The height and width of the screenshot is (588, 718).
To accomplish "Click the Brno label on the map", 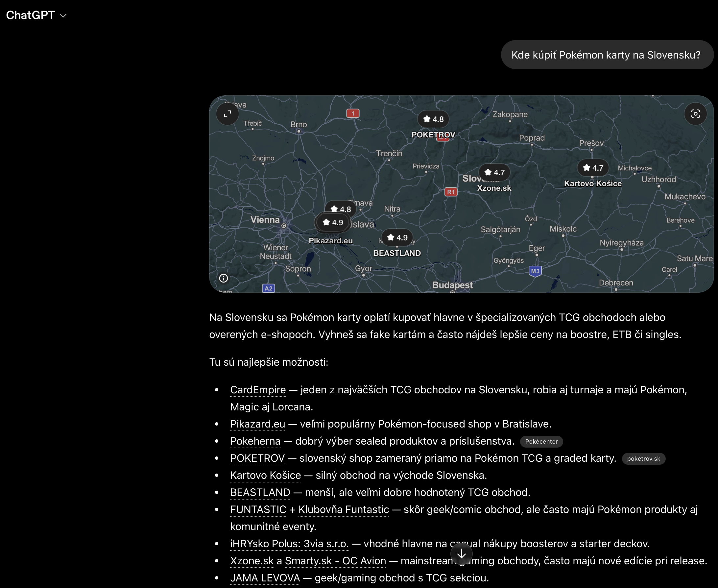I will click(299, 124).
